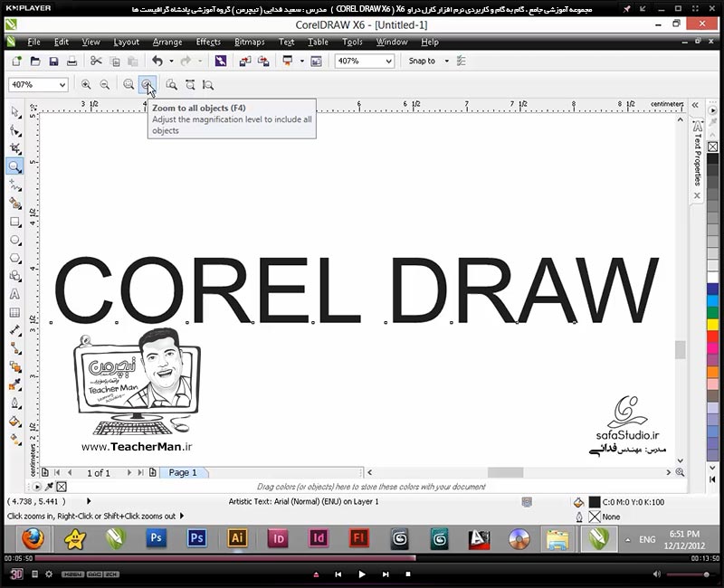The image size is (724, 588).
Task: Click the Open folder toolbar icon
Action: [35, 61]
